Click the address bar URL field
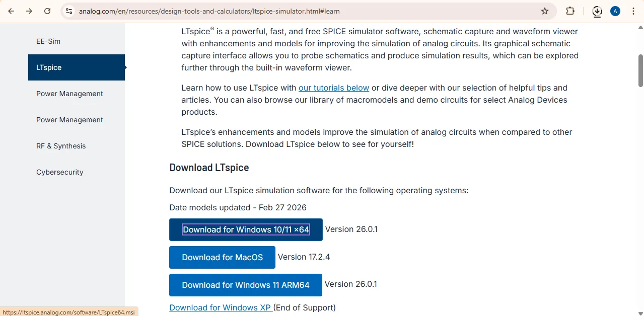This screenshot has width=644, height=316. click(x=302, y=11)
